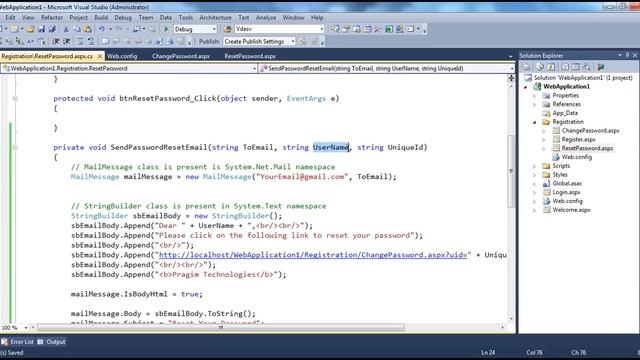Open the WebApplication1.Registration.ResetPassword class dropdown
640x360 pixels.
tap(254, 69)
